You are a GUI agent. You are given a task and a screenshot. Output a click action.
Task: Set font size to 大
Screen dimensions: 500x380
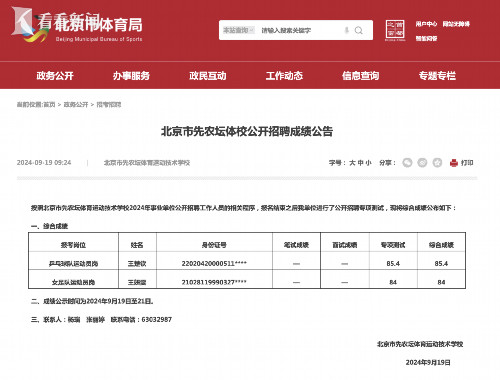click(352, 163)
